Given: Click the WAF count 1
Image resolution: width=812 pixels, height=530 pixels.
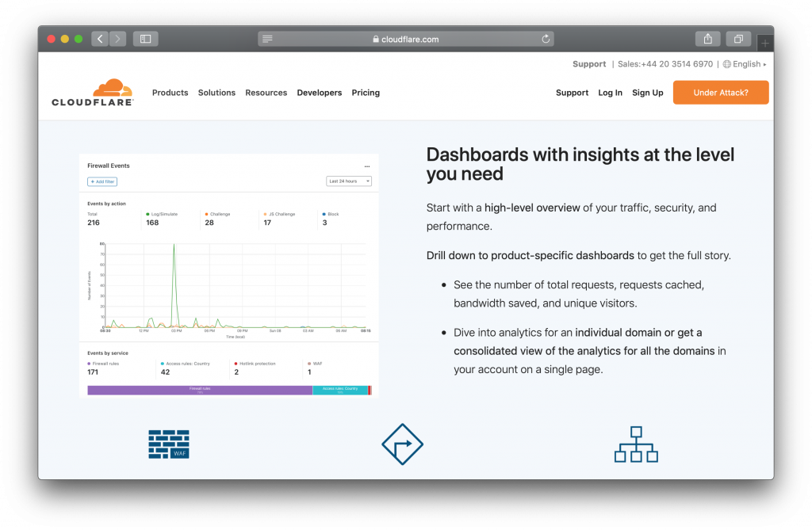Looking at the screenshot, I should 309,372.
